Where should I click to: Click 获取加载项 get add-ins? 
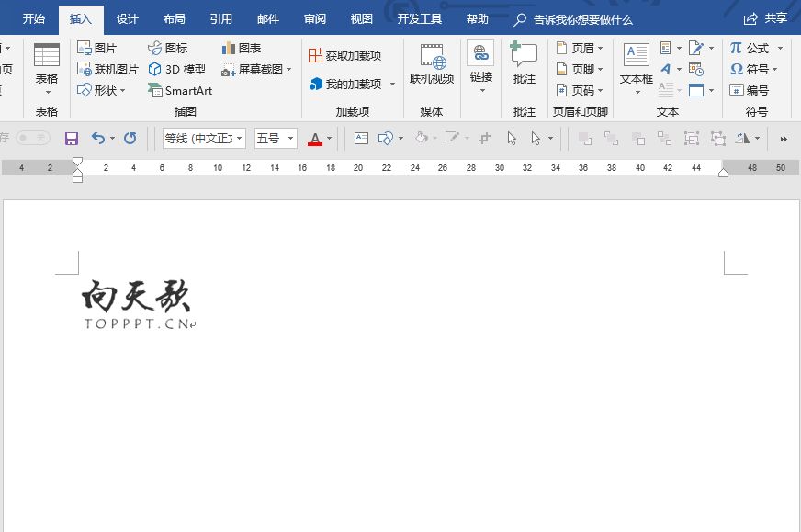click(345, 55)
